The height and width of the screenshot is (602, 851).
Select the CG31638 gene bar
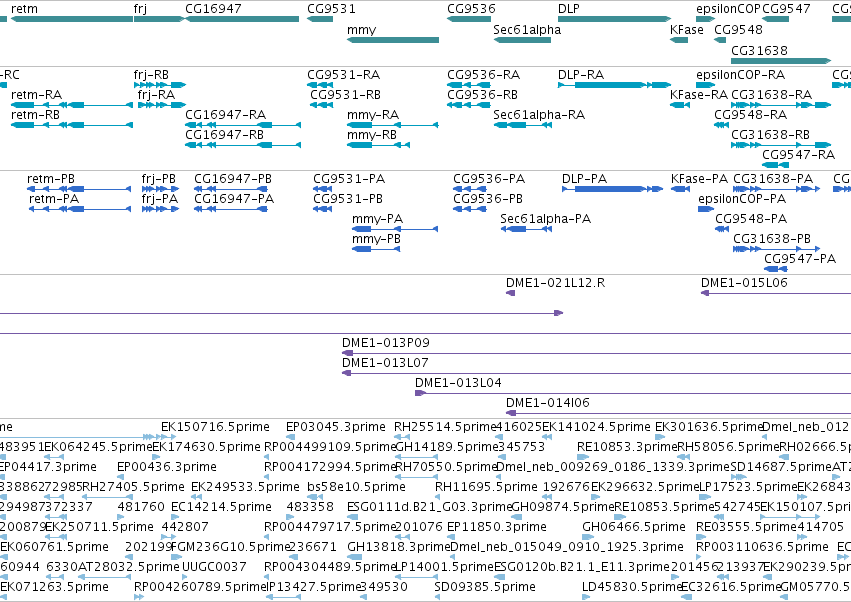(x=781, y=60)
